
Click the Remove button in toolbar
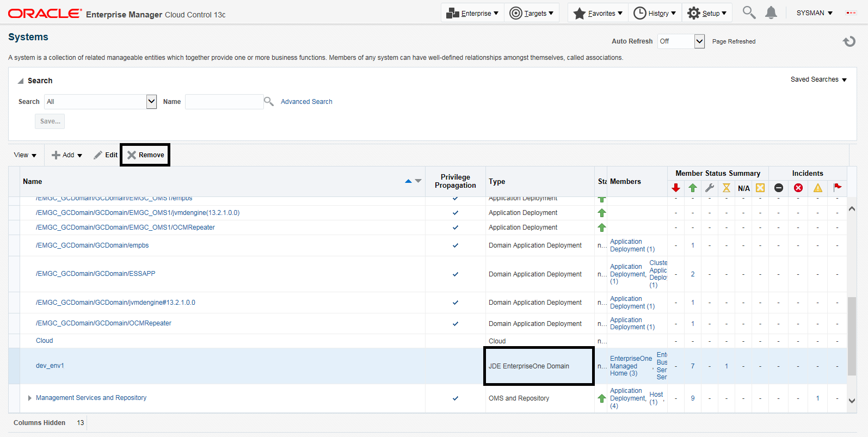pos(145,155)
